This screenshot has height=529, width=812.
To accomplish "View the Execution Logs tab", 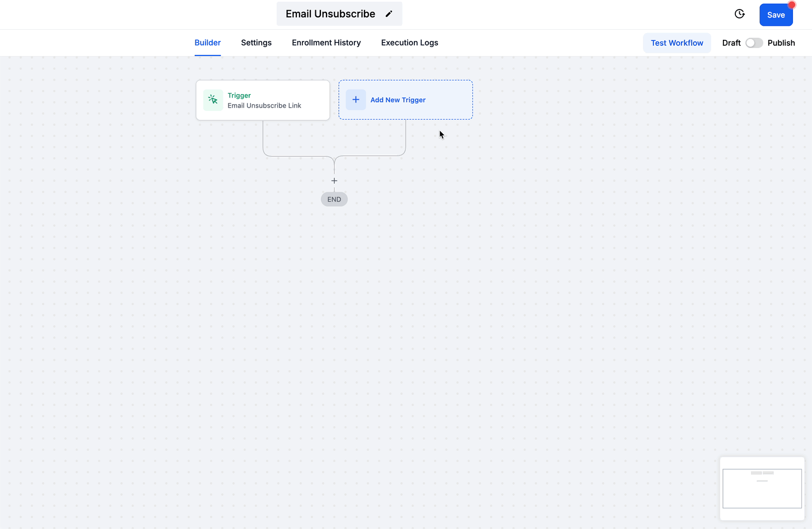I will [409, 43].
